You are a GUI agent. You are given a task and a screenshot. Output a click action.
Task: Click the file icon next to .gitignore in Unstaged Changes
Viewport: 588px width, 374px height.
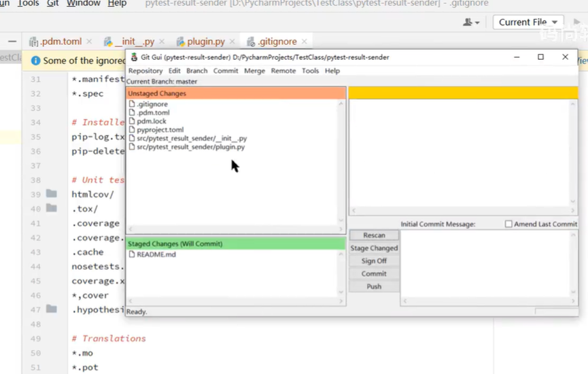click(x=132, y=104)
